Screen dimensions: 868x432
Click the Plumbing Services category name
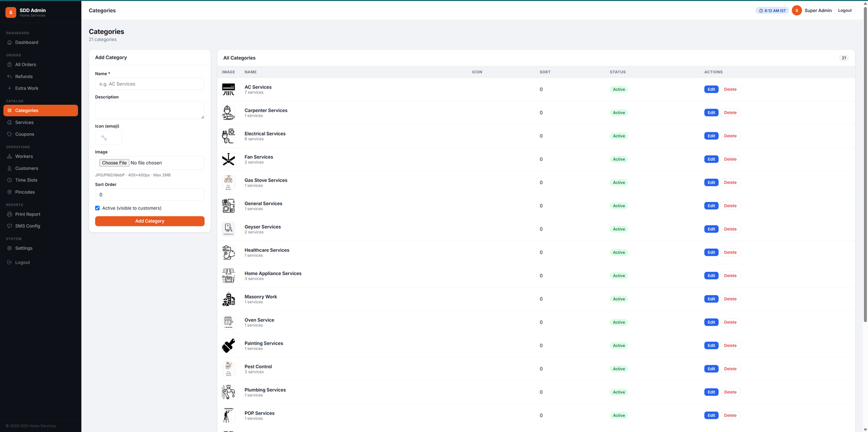[265, 390]
